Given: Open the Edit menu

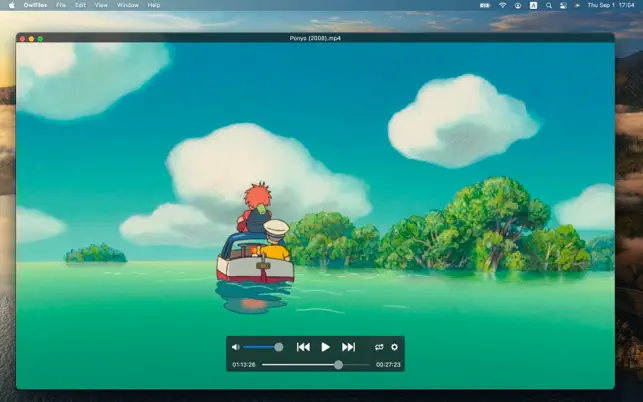Looking at the screenshot, I should click(80, 5).
